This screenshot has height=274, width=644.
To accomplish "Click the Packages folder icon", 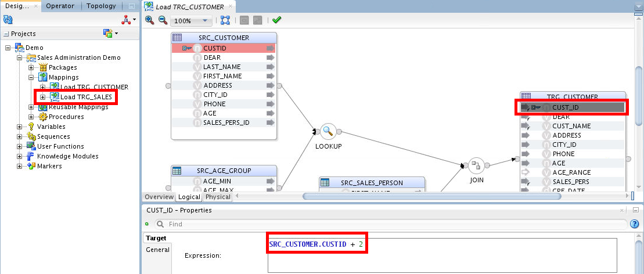I will point(43,67).
